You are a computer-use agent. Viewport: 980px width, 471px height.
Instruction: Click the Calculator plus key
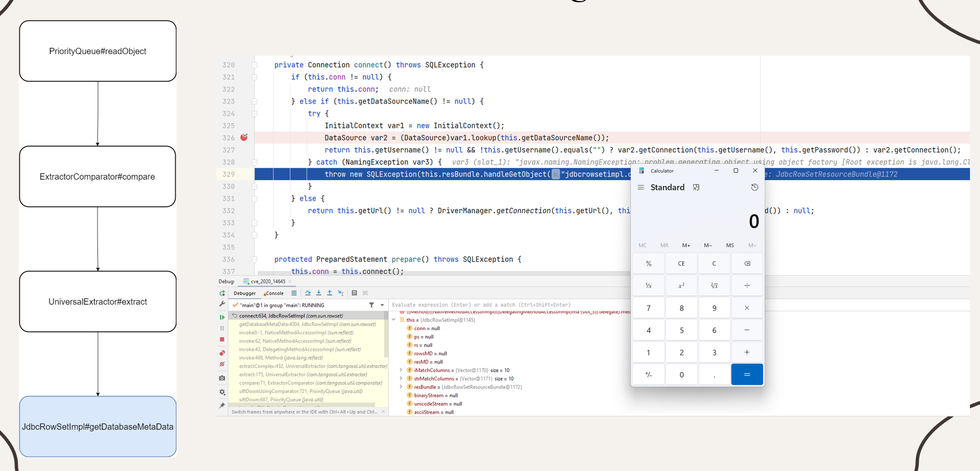point(747,352)
